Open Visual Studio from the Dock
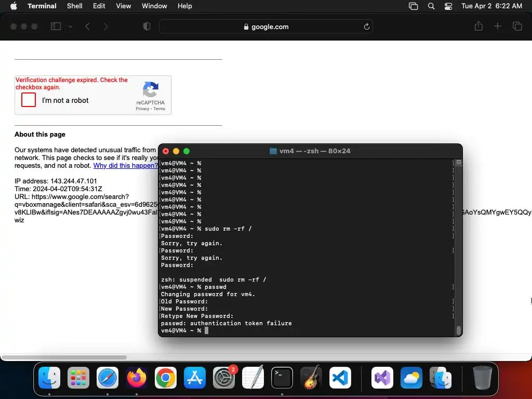532x399 pixels. [x=382, y=377]
